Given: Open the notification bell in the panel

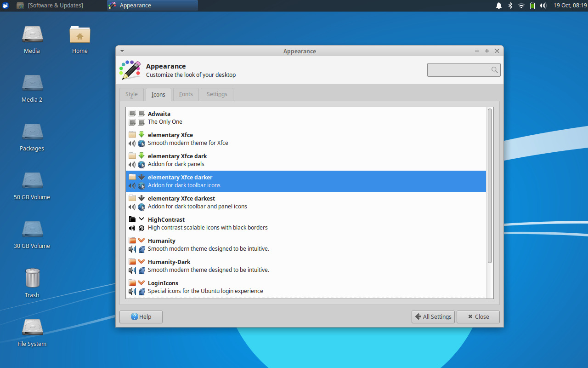Looking at the screenshot, I should [x=499, y=6].
